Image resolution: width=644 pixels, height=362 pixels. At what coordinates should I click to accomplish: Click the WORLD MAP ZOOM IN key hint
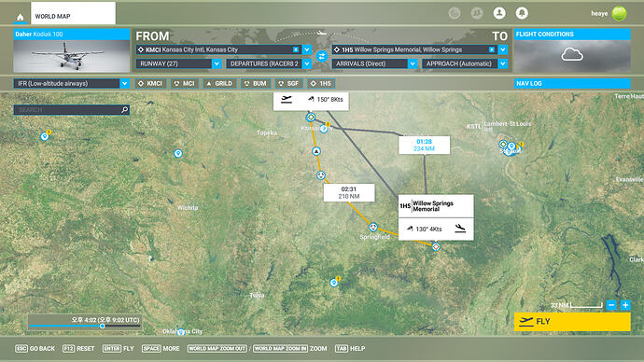pyautogui.click(x=281, y=348)
